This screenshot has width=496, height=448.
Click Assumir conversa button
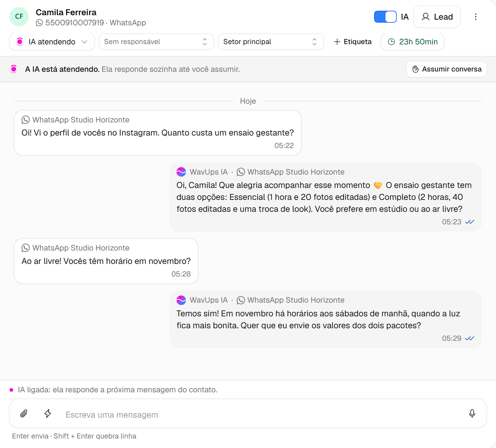point(447,69)
